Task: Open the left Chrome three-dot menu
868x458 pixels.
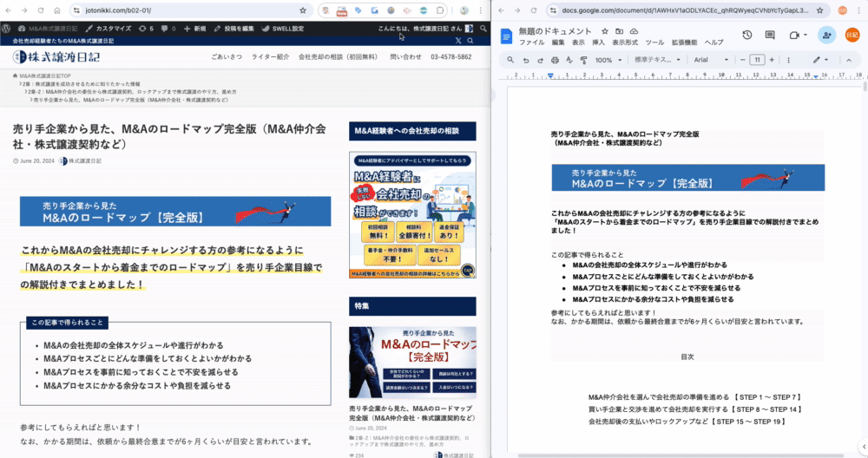Action: click(x=481, y=10)
